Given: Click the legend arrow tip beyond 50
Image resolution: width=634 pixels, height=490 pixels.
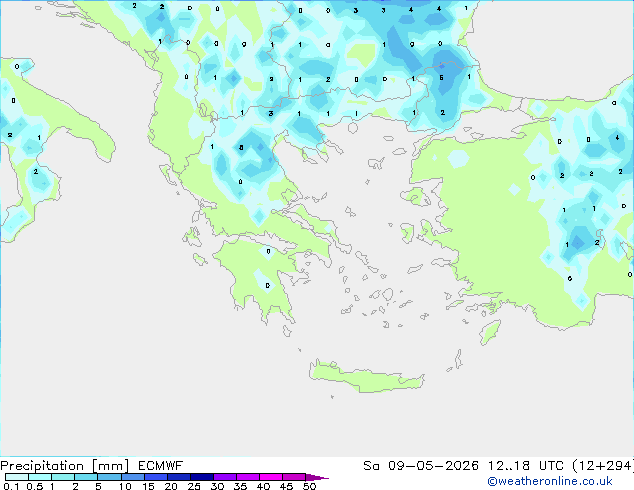Looking at the screenshot, I should click(317, 477).
